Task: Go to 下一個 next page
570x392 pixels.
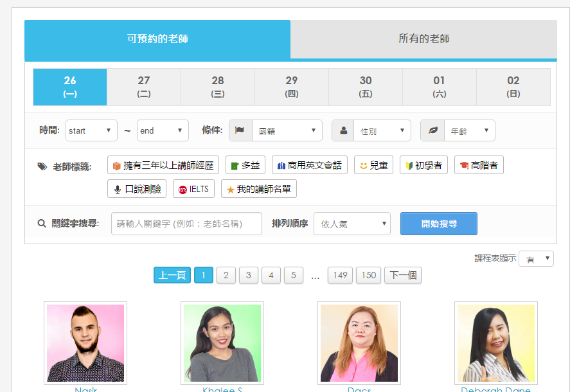Action: (x=402, y=275)
